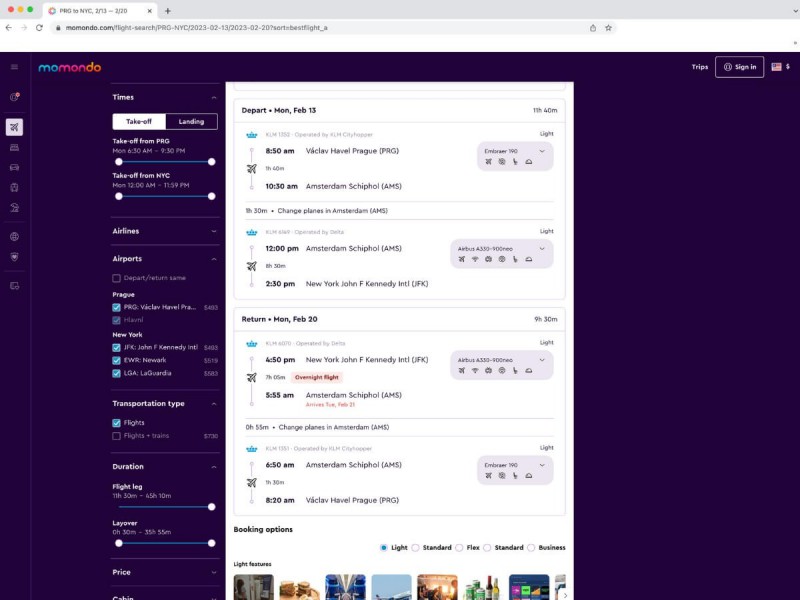The height and width of the screenshot is (600, 800).
Task: Collapse the Transportation type section
Action: [214, 404]
